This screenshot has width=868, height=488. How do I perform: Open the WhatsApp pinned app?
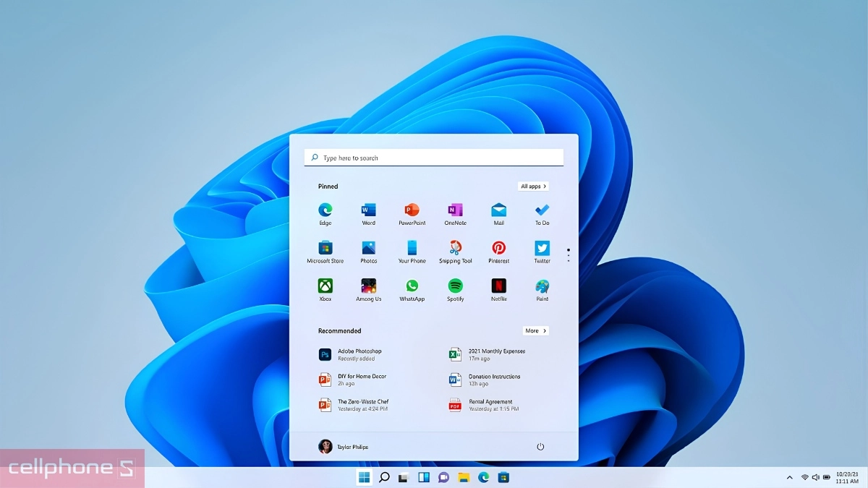(x=412, y=289)
